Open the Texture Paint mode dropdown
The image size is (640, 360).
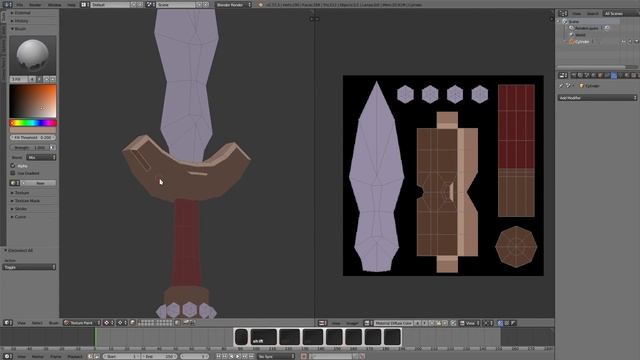tap(82, 322)
